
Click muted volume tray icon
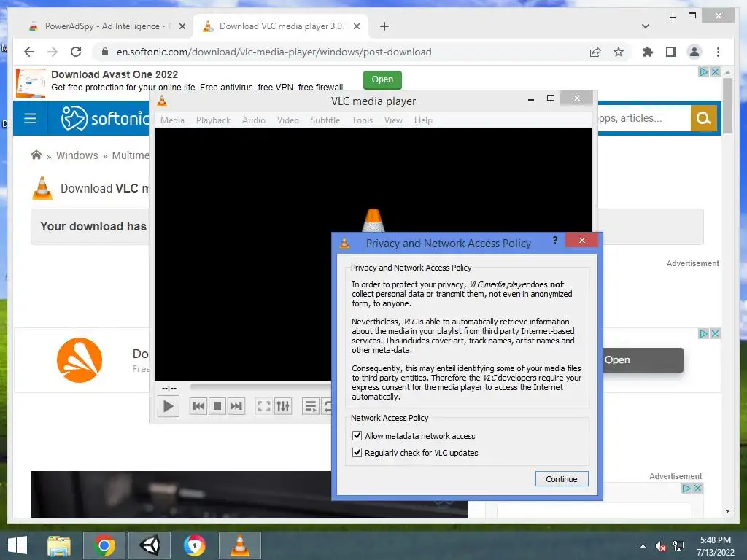[x=660, y=546]
